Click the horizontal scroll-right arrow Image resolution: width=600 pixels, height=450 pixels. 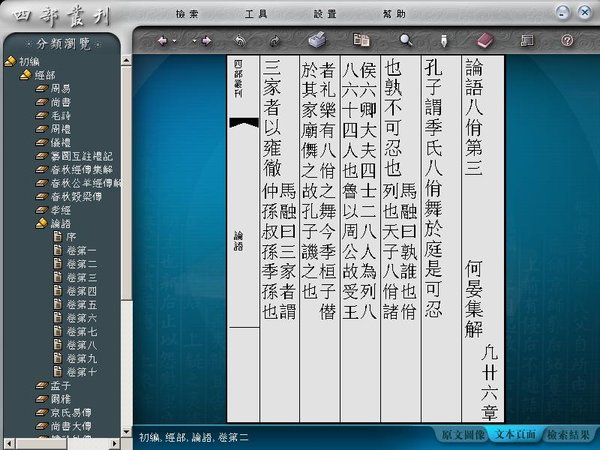point(114,444)
